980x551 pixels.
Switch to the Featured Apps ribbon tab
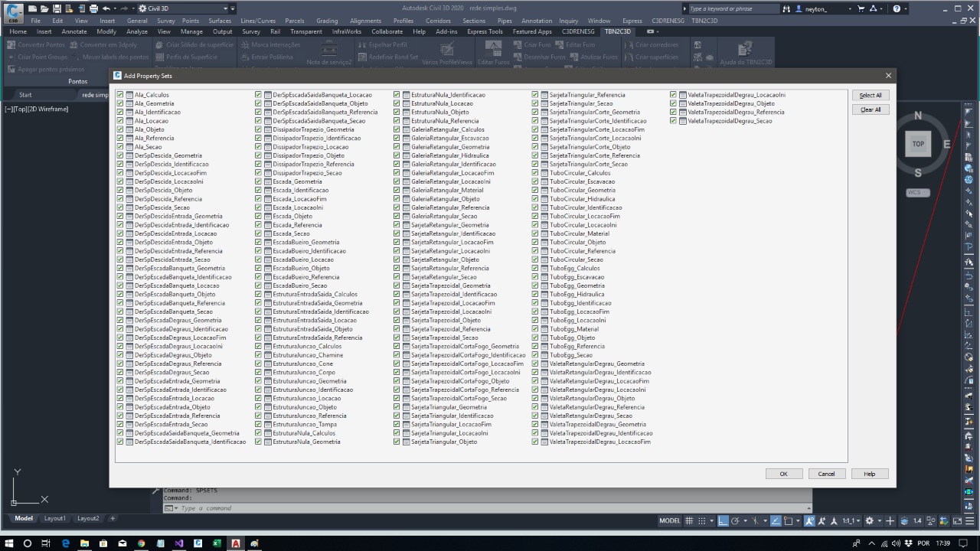(532, 31)
